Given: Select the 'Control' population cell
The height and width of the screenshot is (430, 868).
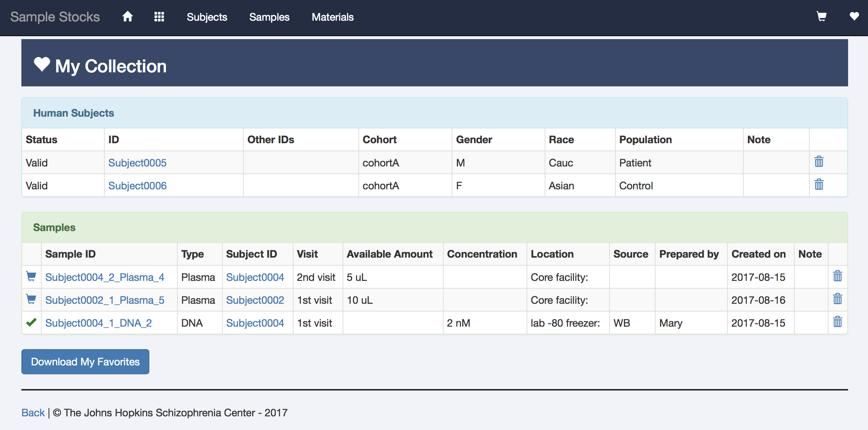Looking at the screenshot, I should [x=679, y=186].
